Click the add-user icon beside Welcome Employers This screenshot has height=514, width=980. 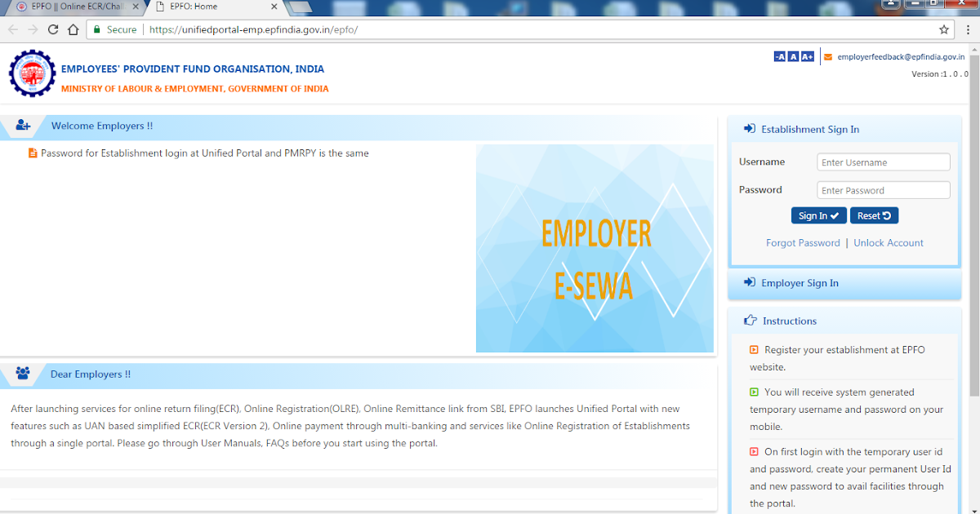(x=23, y=126)
